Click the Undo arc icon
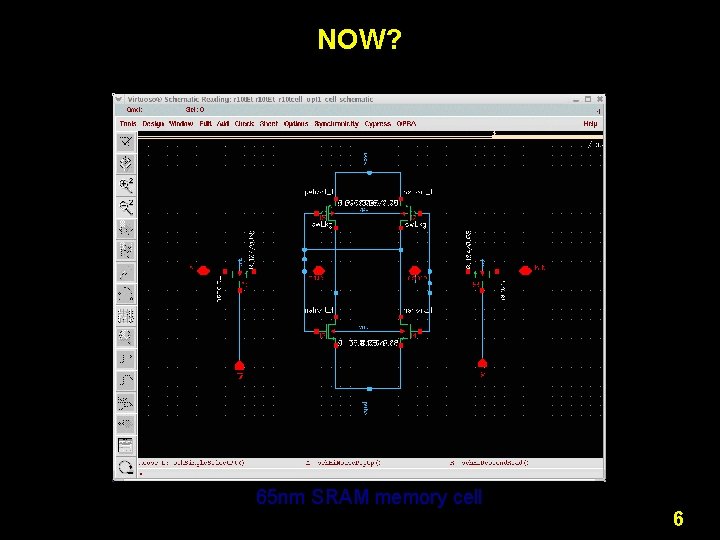The image size is (720, 540). tap(125, 294)
